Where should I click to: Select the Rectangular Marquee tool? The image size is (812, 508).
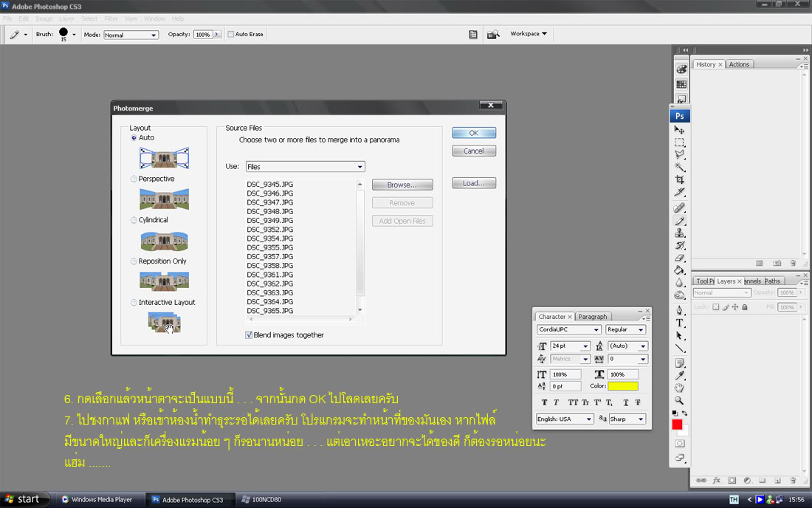679,142
